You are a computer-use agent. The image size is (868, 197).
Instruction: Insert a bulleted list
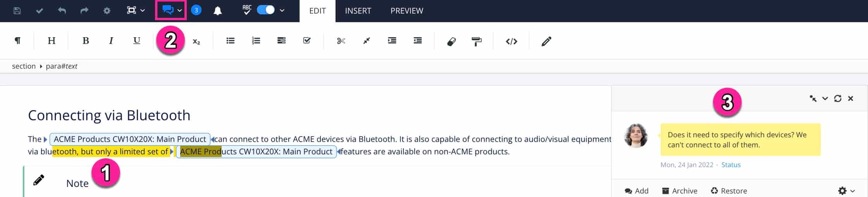[x=231, y=41]
